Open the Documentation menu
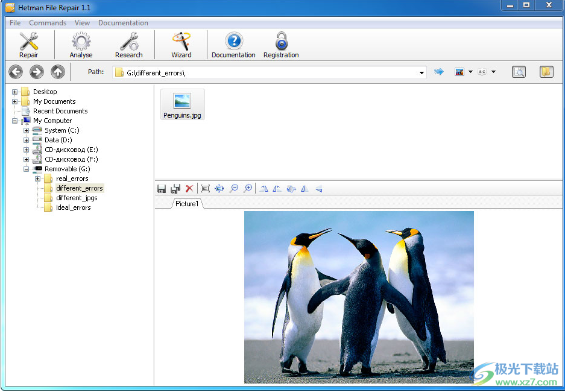 123,23
